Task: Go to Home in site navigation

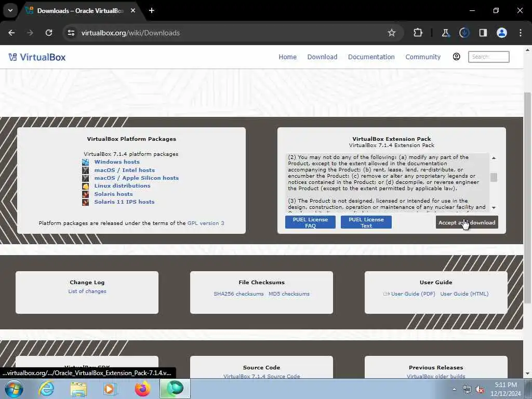Action: click(x=288, y=57)
